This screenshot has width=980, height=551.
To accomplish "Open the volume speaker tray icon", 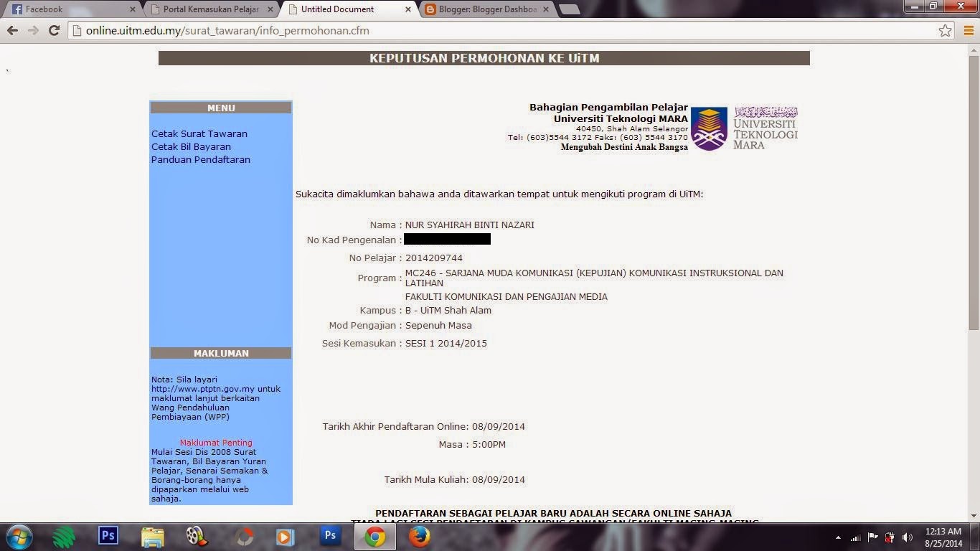I will (908, 537).
